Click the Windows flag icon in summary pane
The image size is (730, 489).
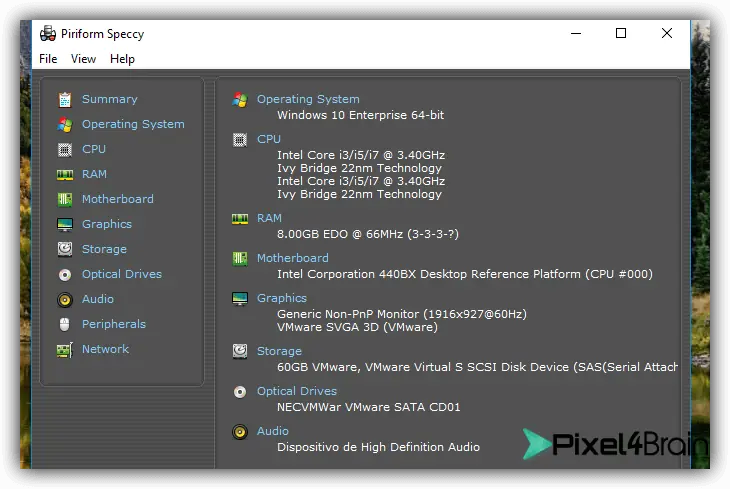tap(240, 100)
